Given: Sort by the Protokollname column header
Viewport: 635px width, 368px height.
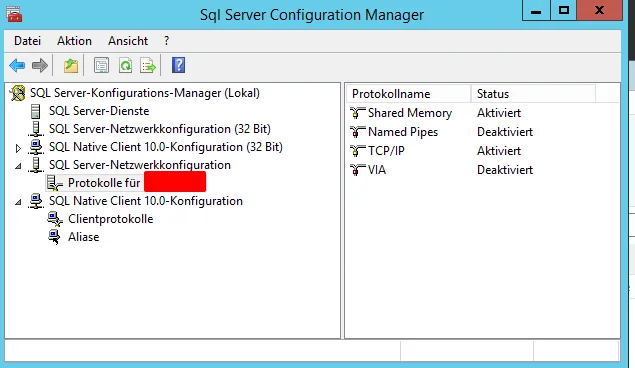Looking at the screenshot, I should [x=409, y=94].
